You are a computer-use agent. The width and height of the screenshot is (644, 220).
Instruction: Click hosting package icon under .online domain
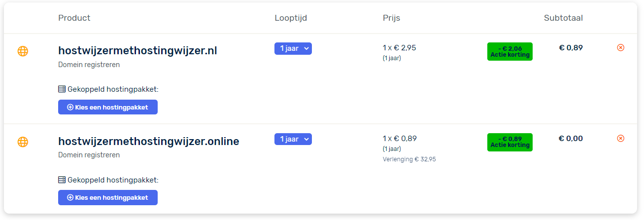click(62, 180)
